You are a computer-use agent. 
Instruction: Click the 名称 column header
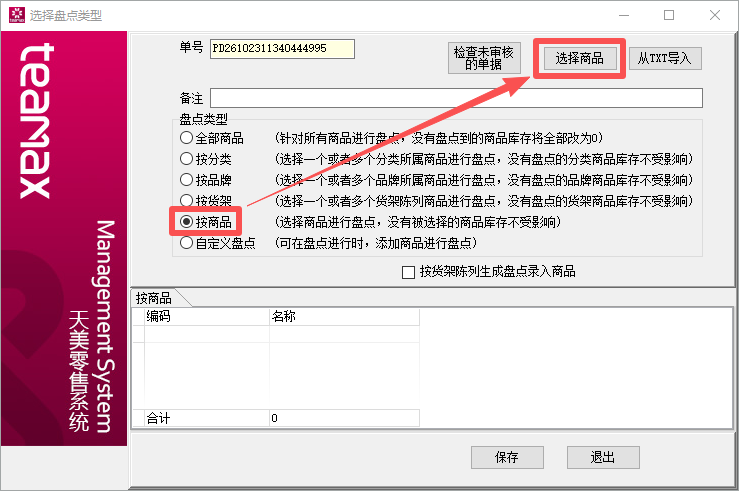344,316
